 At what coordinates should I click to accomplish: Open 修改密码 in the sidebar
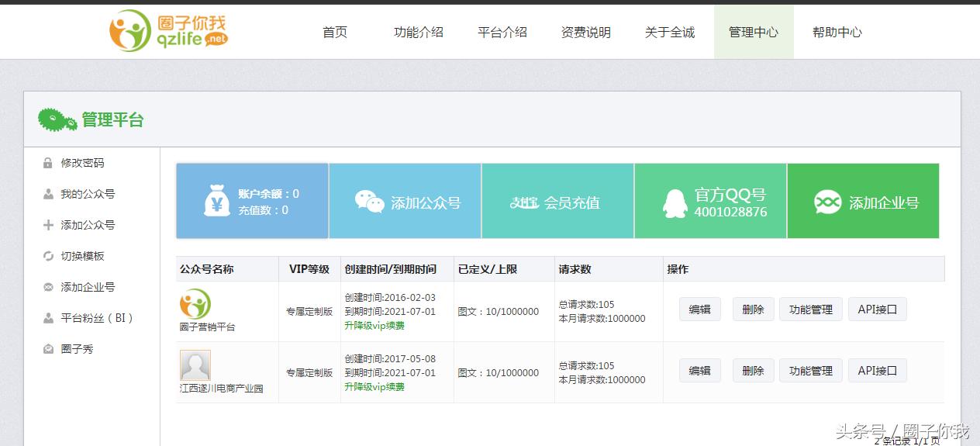(82, 163)
